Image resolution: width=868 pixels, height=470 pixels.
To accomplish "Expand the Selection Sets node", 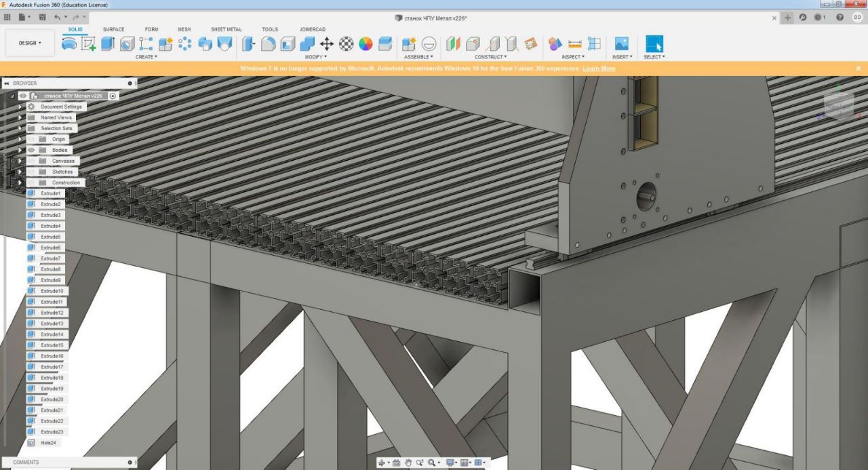I will coord(20,128).
